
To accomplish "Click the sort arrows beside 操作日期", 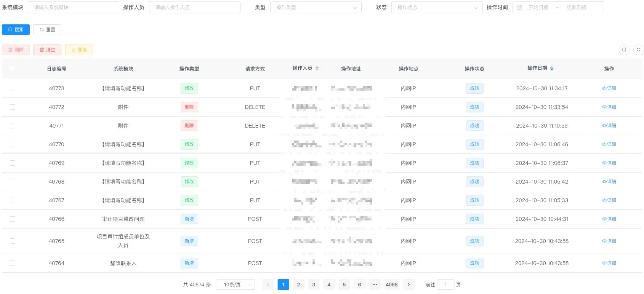I will click(x=552, y=69).
